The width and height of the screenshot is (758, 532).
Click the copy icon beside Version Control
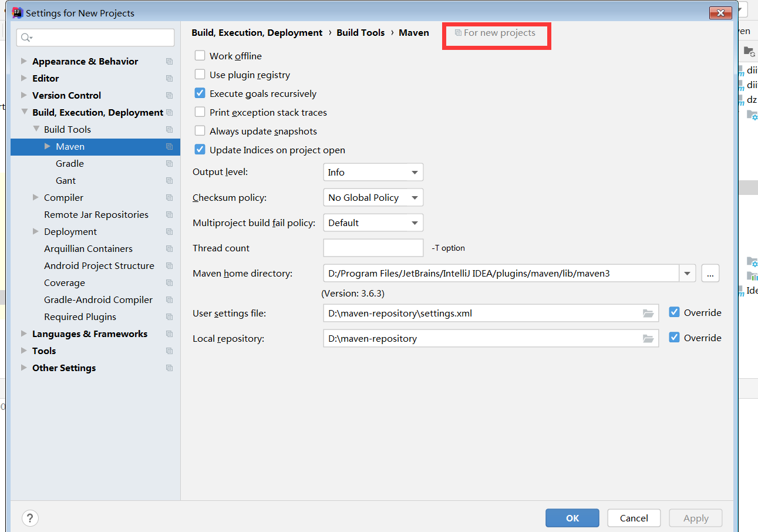169,96
